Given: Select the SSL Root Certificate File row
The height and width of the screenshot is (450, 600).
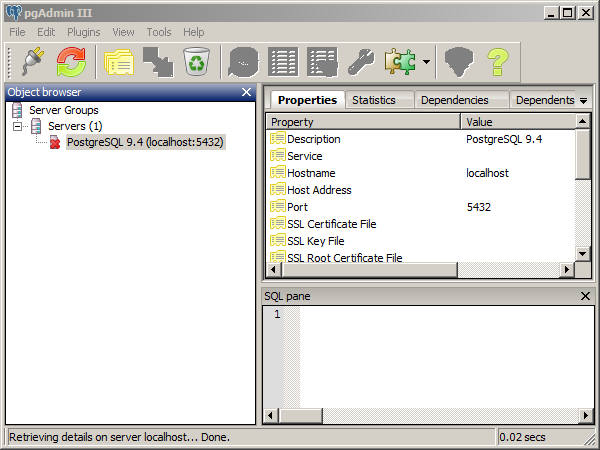Looking at the screenshot, I should tap(421, 256).
